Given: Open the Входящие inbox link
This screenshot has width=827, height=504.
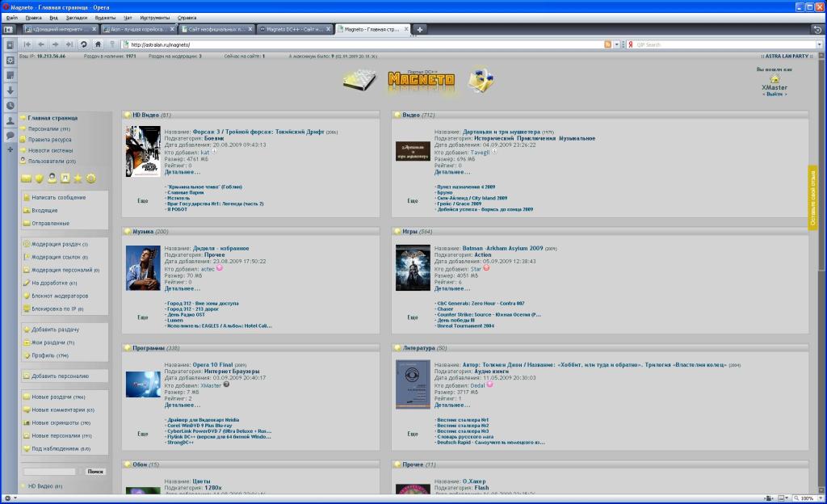Looking at the screenshot, I should tap(45, 210).
